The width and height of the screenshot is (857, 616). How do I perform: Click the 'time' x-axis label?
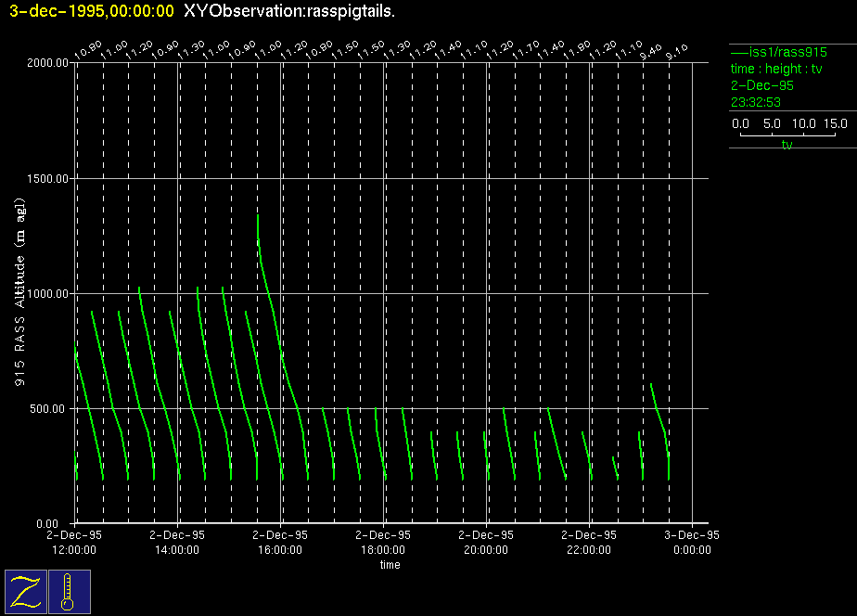click(x=390, y=564)
